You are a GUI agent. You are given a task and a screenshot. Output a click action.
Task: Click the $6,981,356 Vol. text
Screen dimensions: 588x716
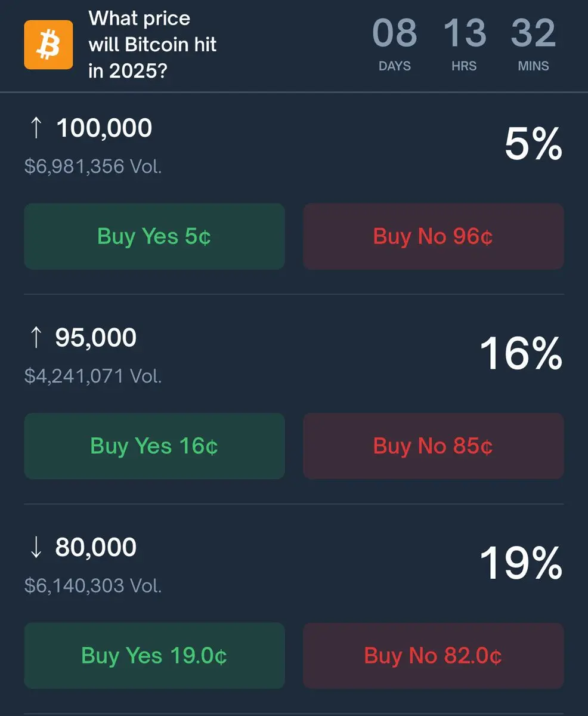[93, 166]
